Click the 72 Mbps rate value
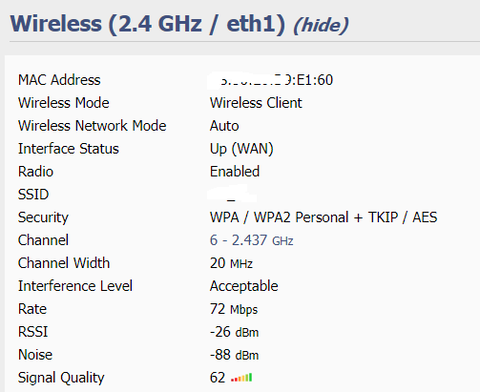 pyautogui.click(x=234, y=309)
